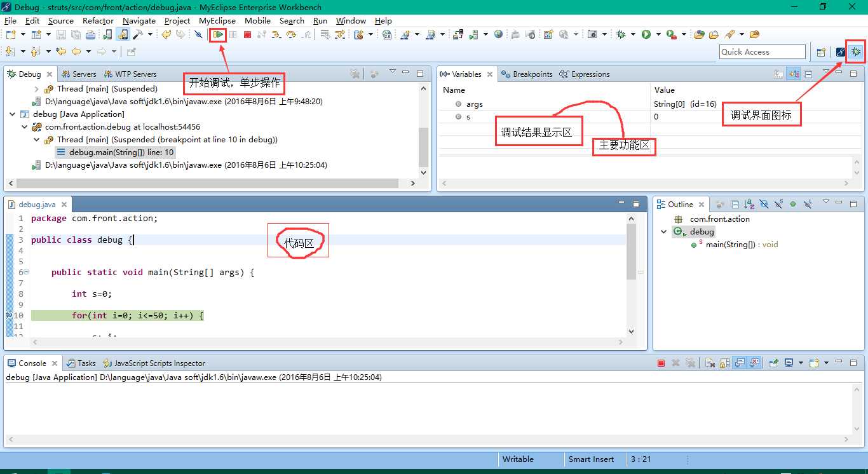Toggle Hide Non-Public Members in Outline
This screenshot has height=474, width=868.
pyautogui.click(x=793, y=205)
